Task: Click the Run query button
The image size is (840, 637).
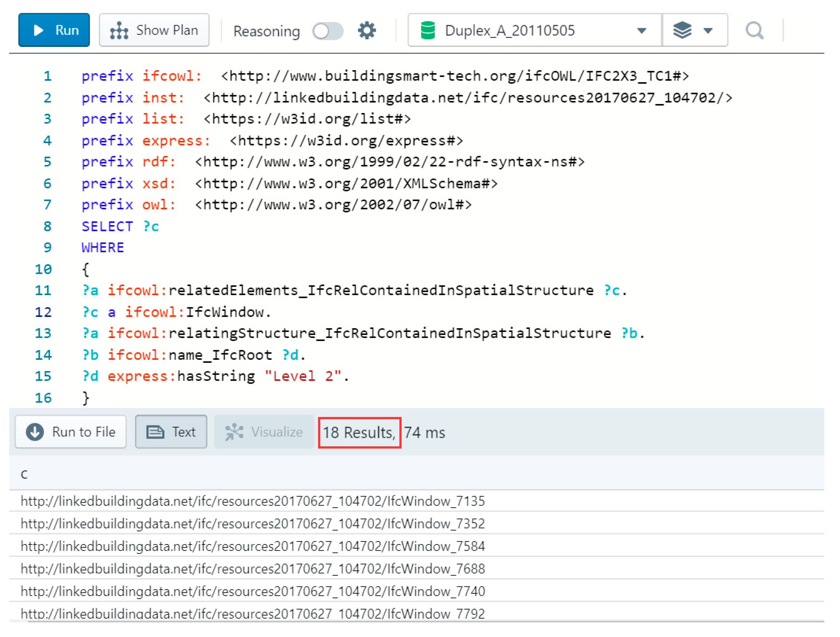Action: (x=54, y=30)
